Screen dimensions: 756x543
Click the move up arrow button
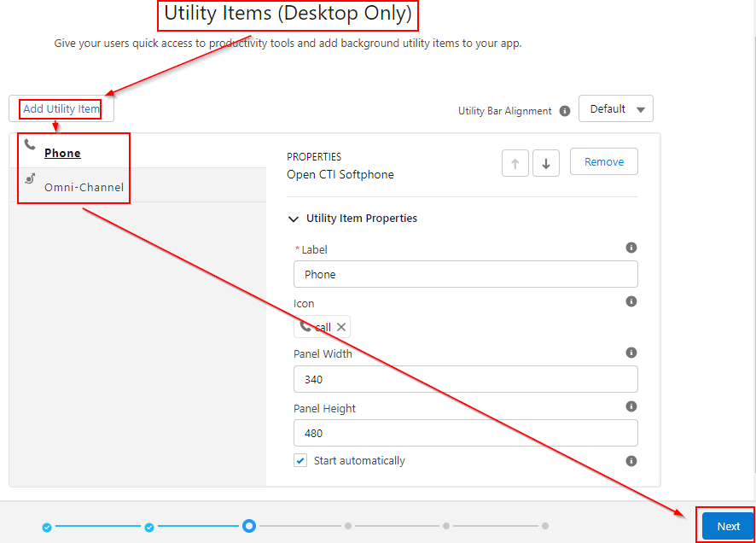coord(515,162)
